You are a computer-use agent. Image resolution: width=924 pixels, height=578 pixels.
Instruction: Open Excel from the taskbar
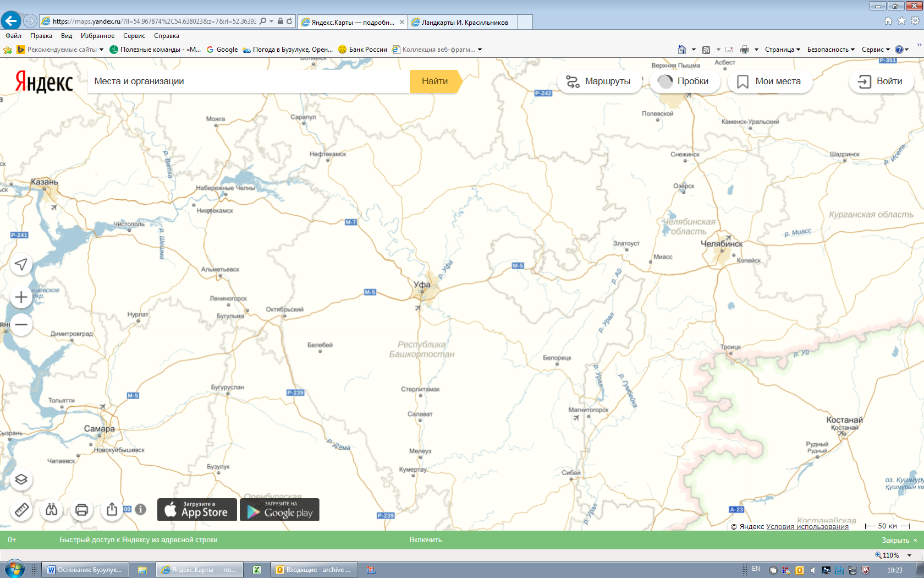pos(257,570)
